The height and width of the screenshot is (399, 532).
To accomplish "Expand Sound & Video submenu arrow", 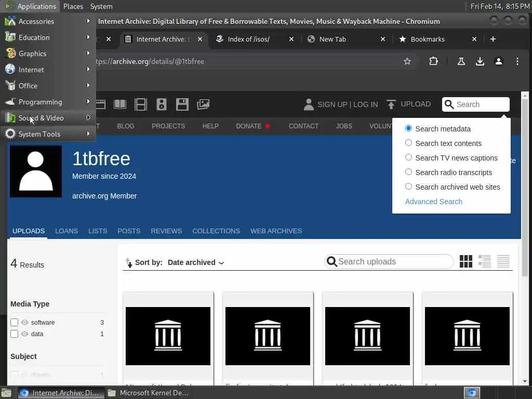I will pyautogui.click(x=88, y=118).
